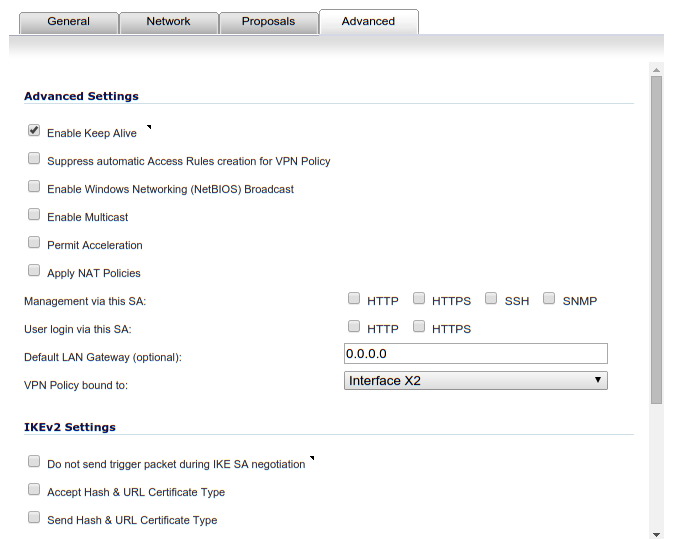Screen dimensions: 674x539
Task: Click the tooltip marker beside Enable Keep Alive
Action: [149, 127]
